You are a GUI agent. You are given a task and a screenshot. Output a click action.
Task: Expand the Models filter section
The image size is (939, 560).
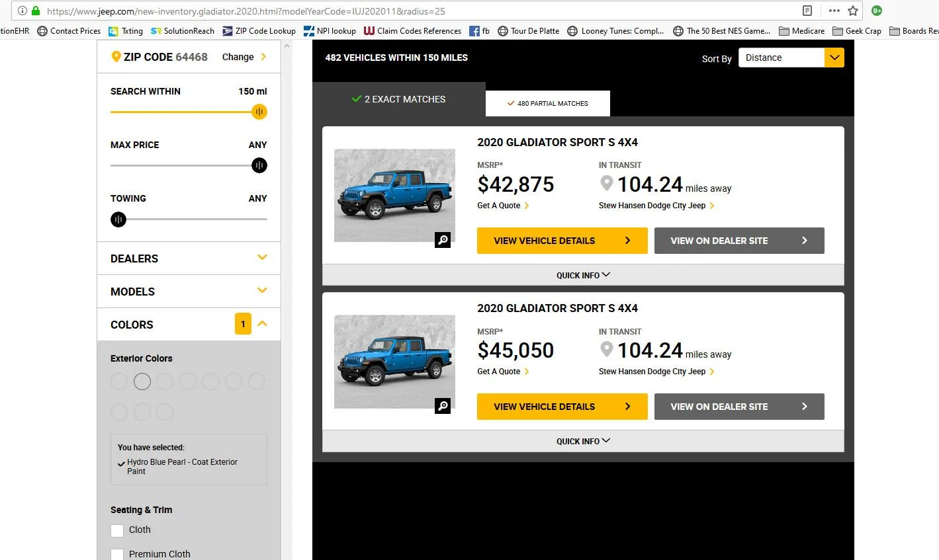click(x=189, y=291)
